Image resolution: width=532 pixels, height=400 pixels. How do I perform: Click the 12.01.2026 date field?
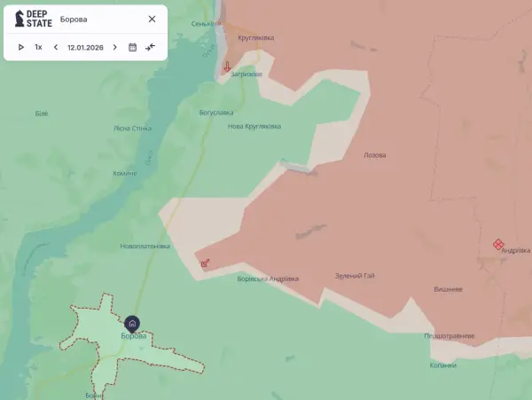click(85, 47)
